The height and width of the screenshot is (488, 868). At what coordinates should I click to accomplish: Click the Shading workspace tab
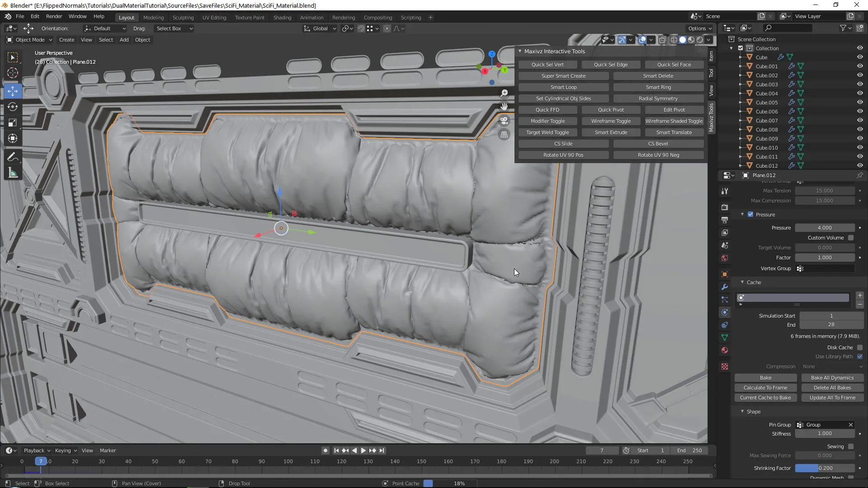[x=283, y=17]
